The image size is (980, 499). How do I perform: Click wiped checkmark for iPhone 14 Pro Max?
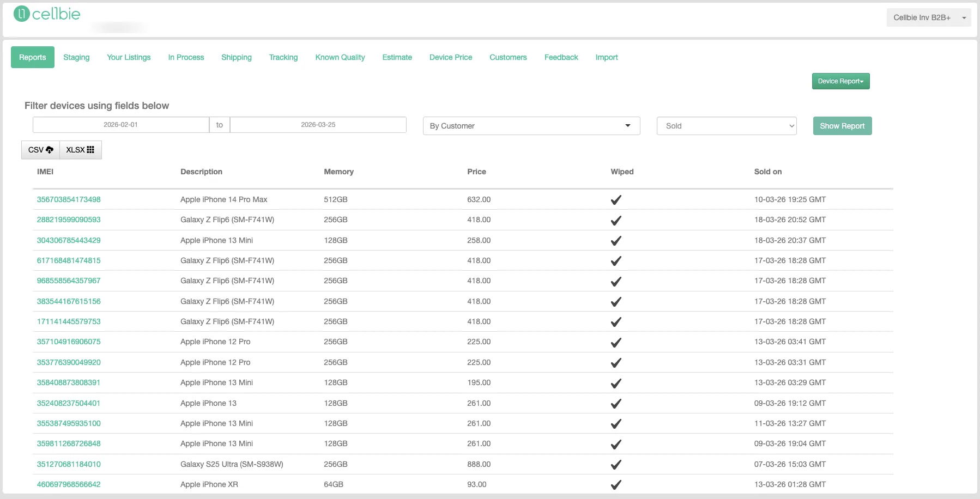click(616, 200)
